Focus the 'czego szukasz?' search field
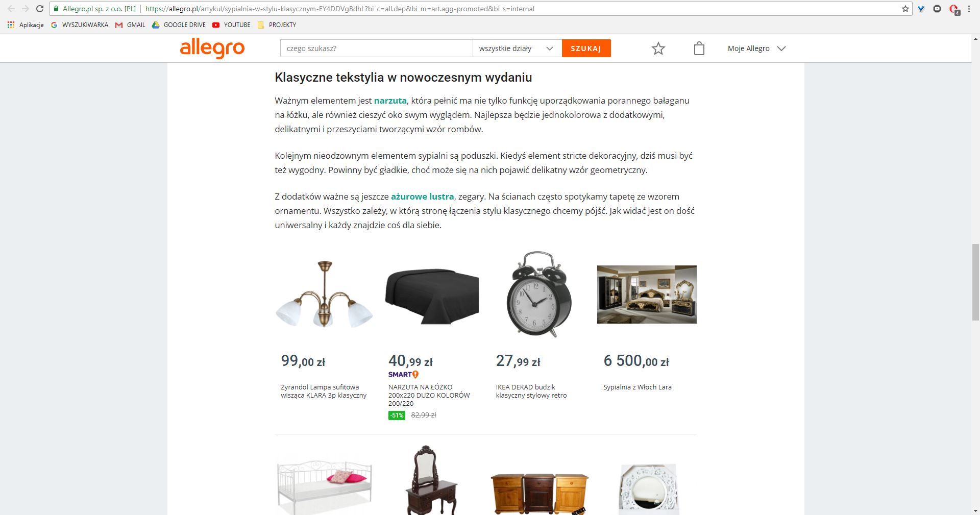 tap(376, 48)
